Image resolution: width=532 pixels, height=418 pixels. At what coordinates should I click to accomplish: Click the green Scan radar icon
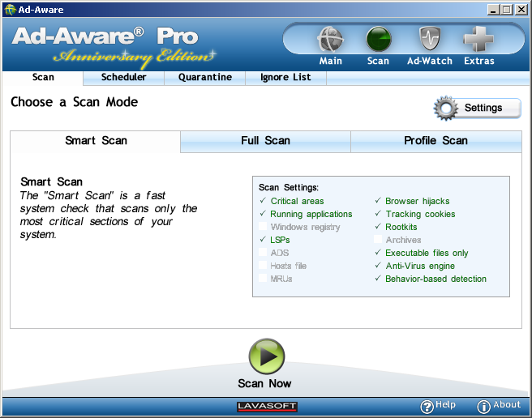[x=378, y=39]
